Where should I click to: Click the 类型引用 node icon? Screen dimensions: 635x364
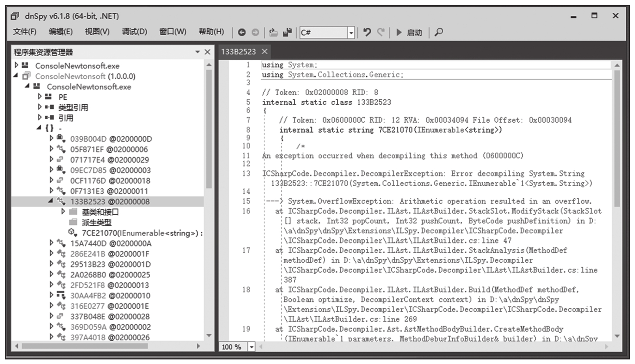tap(49, 107)
